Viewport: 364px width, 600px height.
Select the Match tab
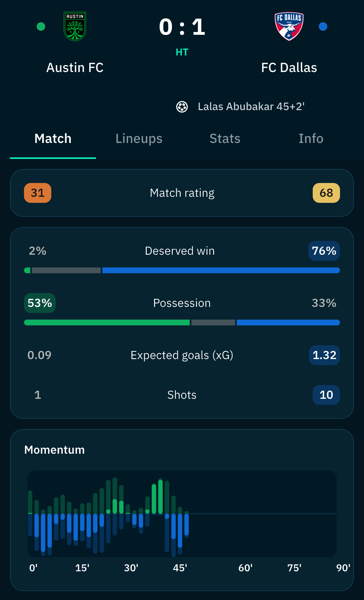point(53,139)
